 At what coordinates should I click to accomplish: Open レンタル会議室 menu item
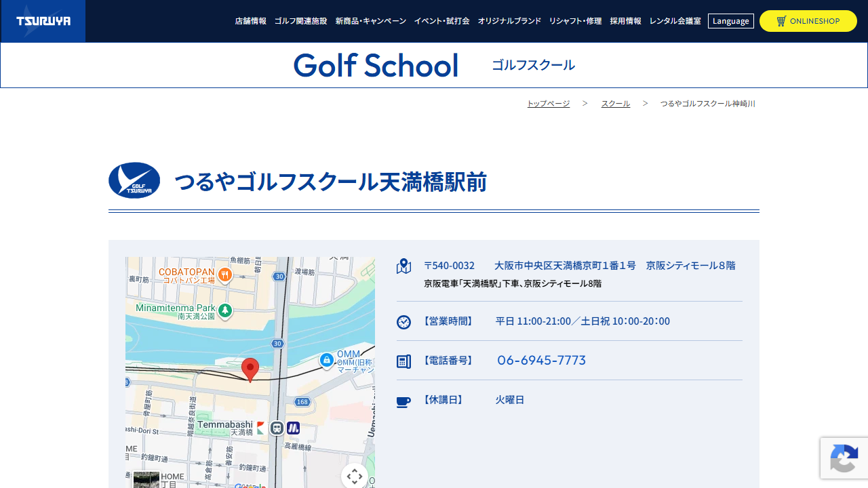click(x=675, y=21)
